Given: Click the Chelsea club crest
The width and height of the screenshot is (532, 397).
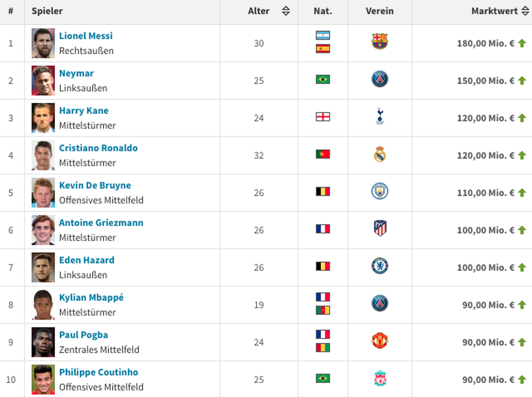Looking at the screenshot, I should (380, 266).
